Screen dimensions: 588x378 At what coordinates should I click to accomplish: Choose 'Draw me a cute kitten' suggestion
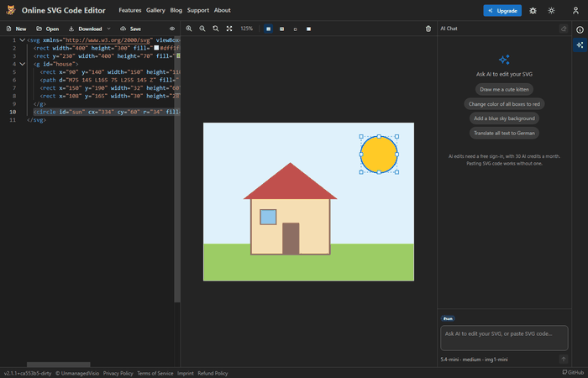coord(504,89)
